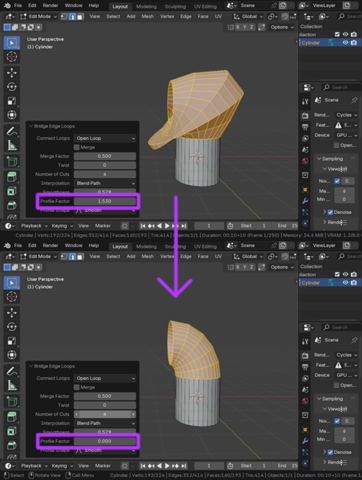
Task: Toggle Cylinder eye visibility in lower outliner
Action: click(345, 283)
